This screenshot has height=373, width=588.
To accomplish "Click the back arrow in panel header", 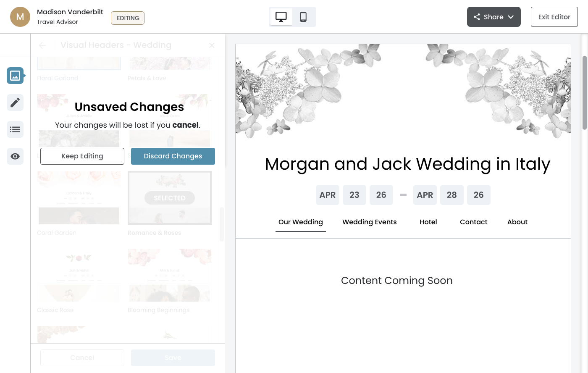I will tap(42, 45).
